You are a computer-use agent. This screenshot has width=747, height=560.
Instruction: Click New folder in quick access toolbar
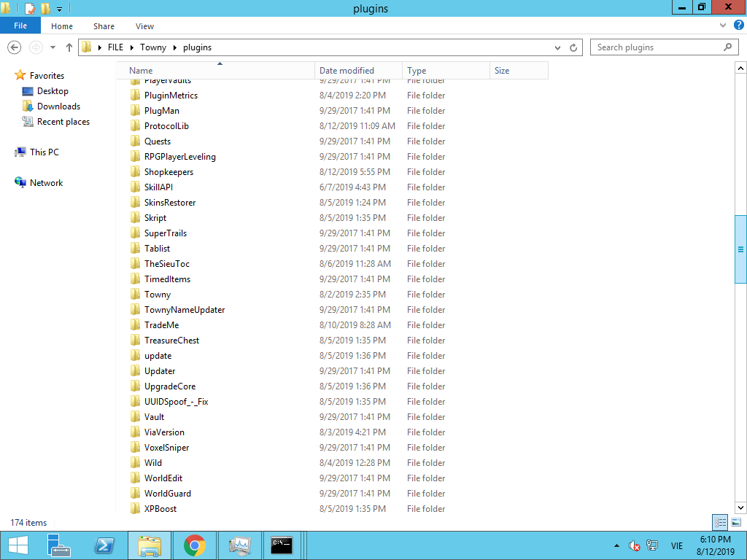[45, 8]
